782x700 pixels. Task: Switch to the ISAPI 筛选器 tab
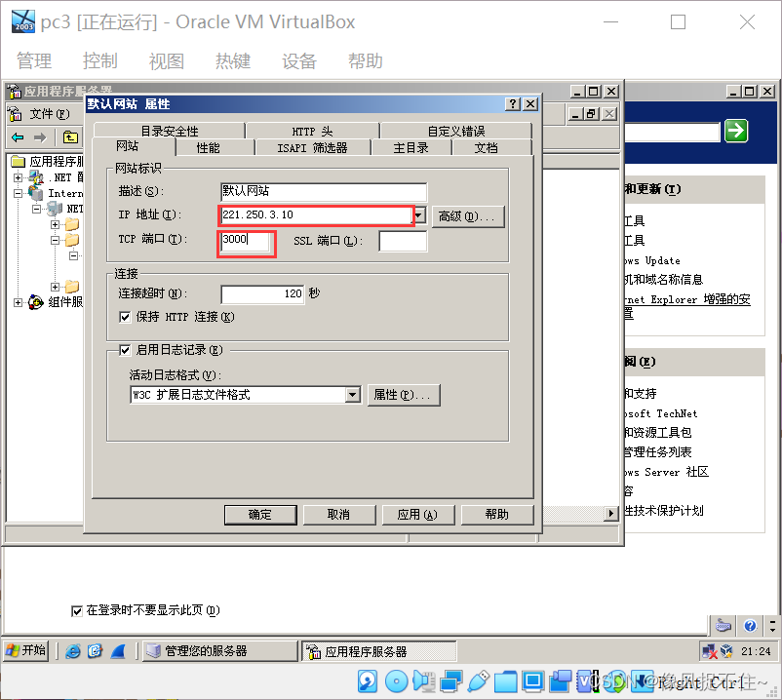tap(312, 147)
